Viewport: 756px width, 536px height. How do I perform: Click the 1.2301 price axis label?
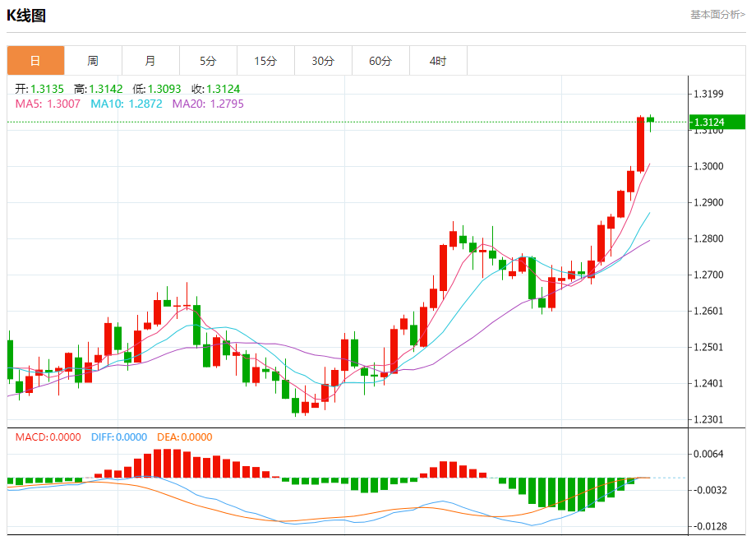708,420
